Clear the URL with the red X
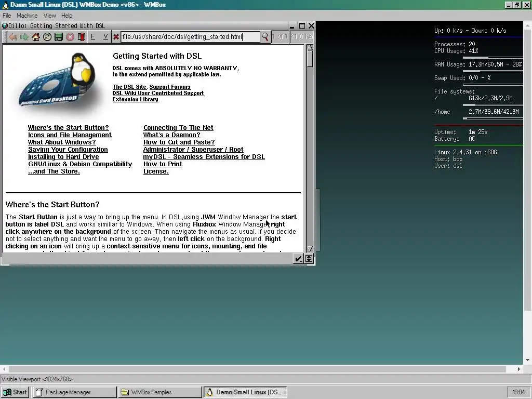The image size is (532, 399). click(x=116, y=37)
